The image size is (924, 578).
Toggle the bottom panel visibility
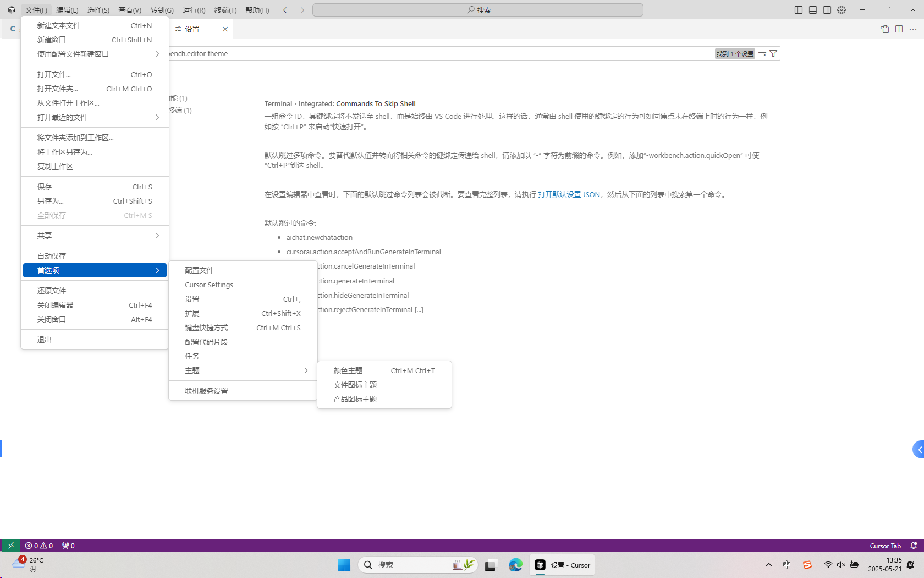812,9
